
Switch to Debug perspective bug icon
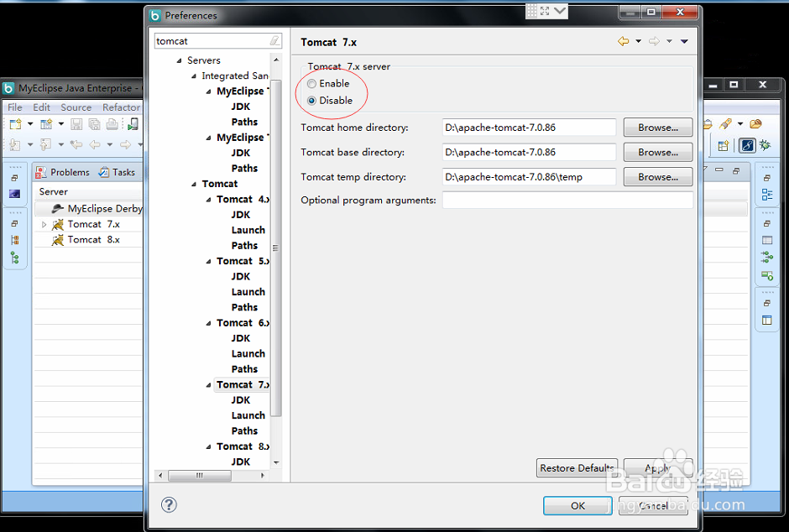pyautogui.click(x=765, y=146)
